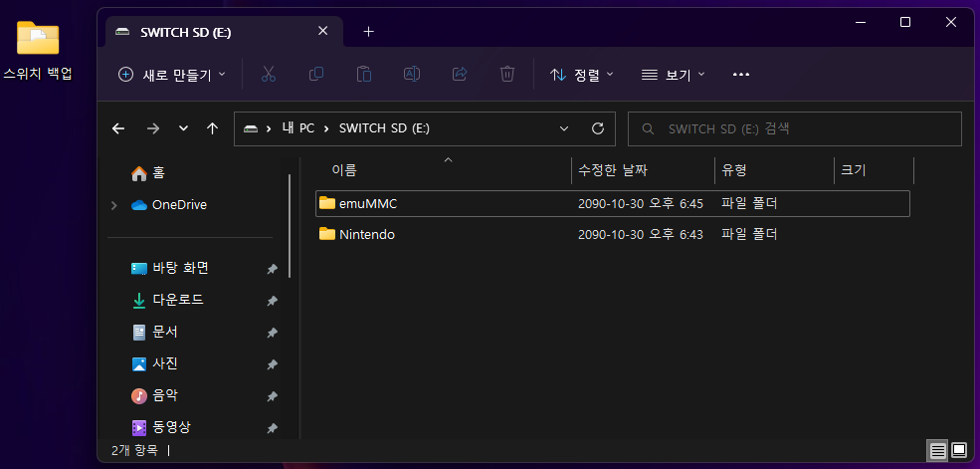Click the Paste clipboard icon
The height and width of the screenshot is (469, 980).
(364, 75)
